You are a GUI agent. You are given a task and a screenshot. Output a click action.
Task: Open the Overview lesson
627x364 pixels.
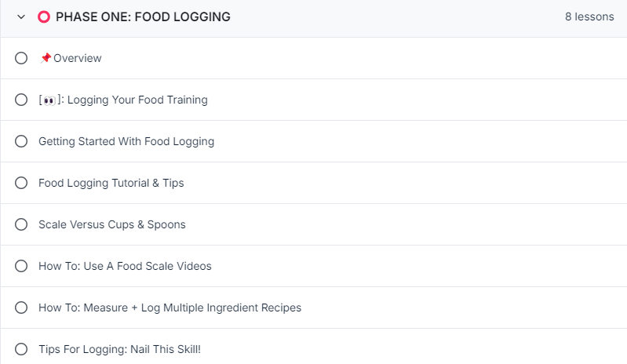coord(77,58)
